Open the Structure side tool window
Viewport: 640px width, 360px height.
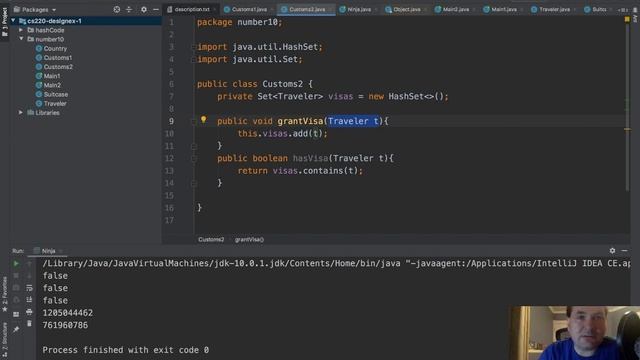[4, 340]
